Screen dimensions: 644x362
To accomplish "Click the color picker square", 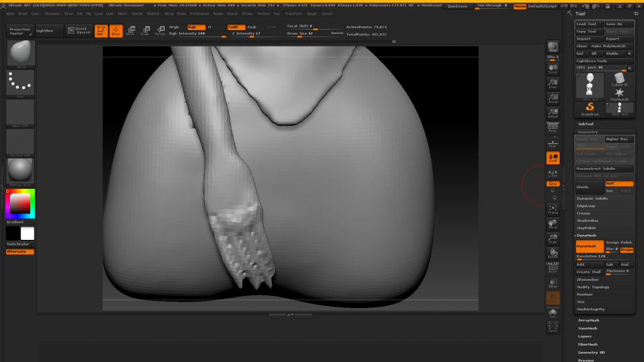I will point(20,203).
